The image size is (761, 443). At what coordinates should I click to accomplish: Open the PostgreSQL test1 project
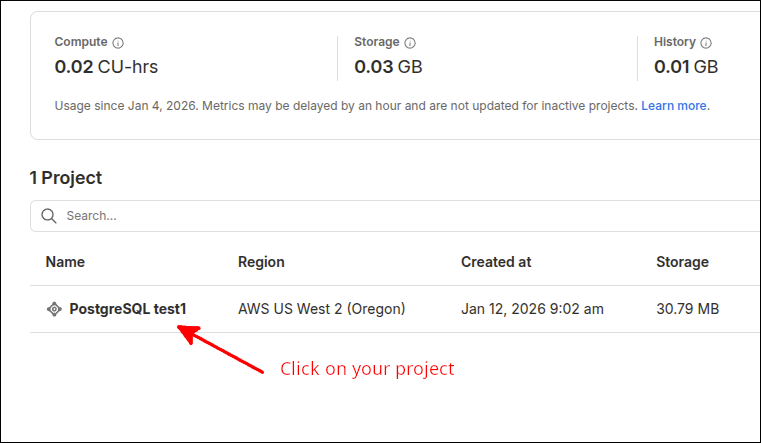[128, 309]
